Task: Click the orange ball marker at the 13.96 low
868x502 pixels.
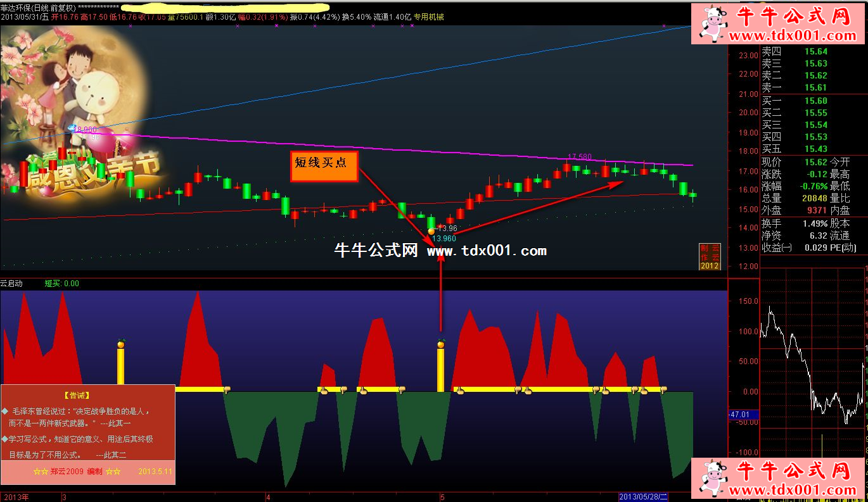Action: pos(431,231)
